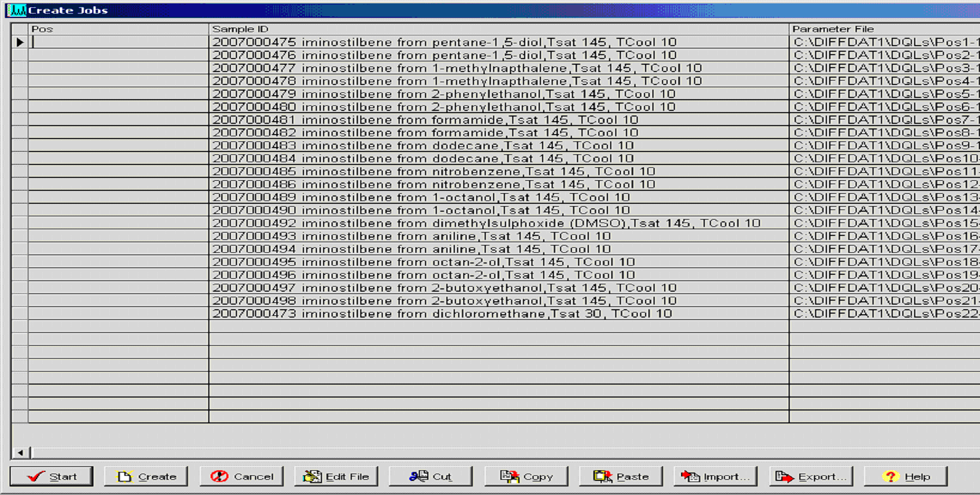Click parameter file Pos22 cell

coord(885,314)
